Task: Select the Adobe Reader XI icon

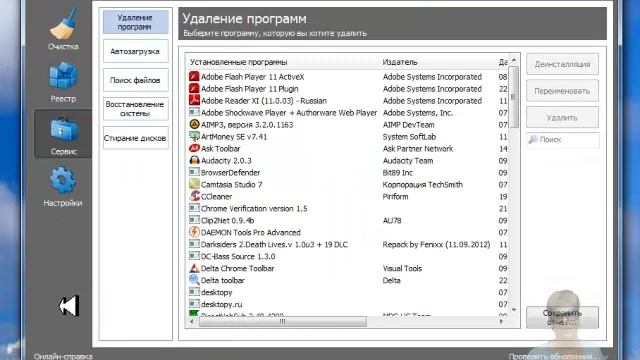Action: pos(194,100)
